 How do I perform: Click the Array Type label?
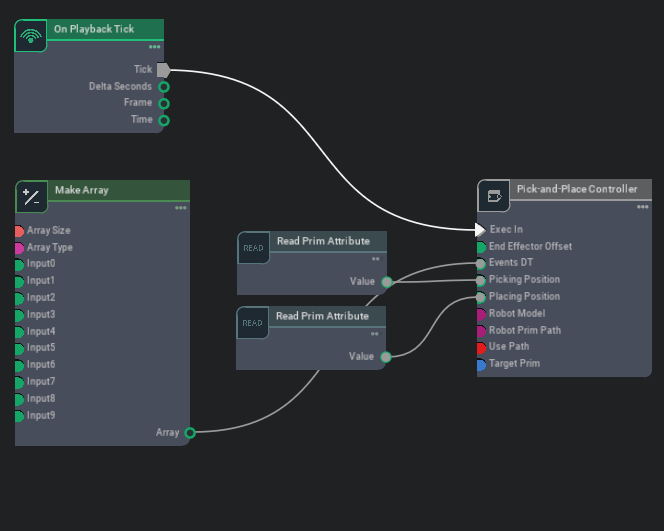(50, 247)
